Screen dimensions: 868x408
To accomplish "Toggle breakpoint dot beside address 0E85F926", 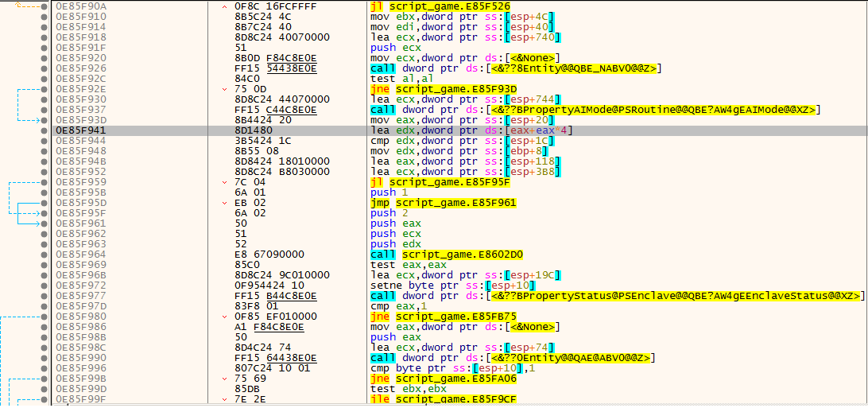I will tap(44, 68).
